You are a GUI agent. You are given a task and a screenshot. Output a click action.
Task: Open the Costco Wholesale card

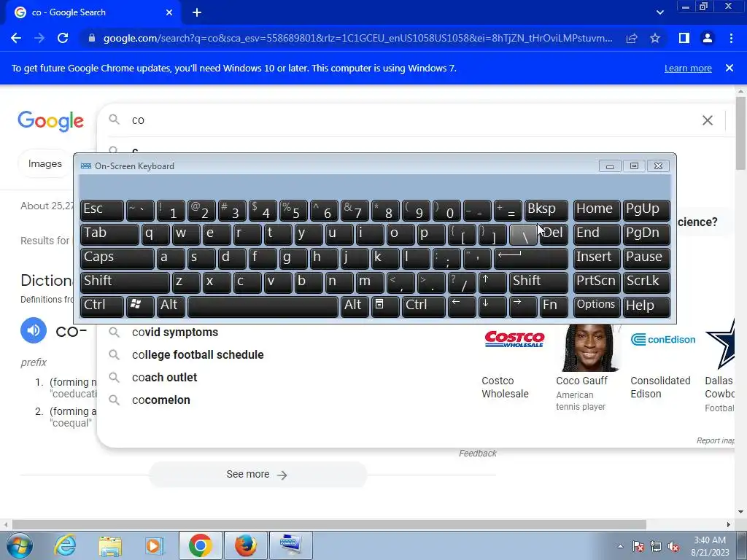[x=514, y=365]
